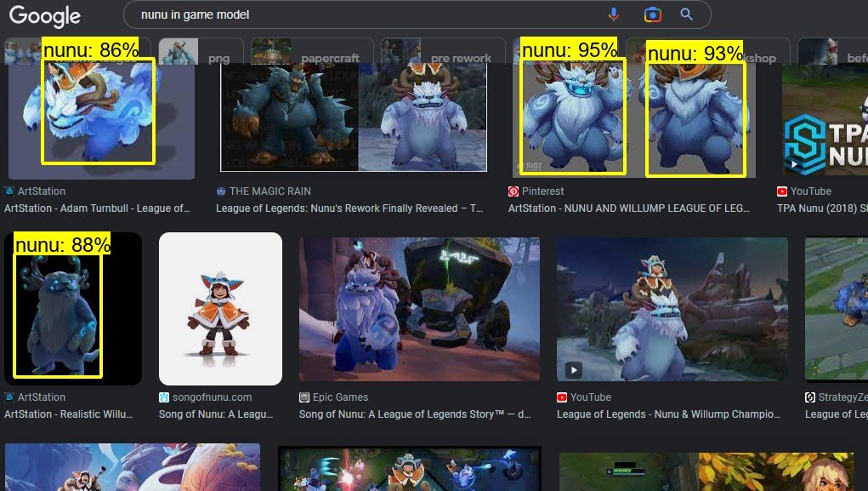The height and width of the screenshot is (491, 868).
Task: Click the Pinterest source label
Action: 543,191
